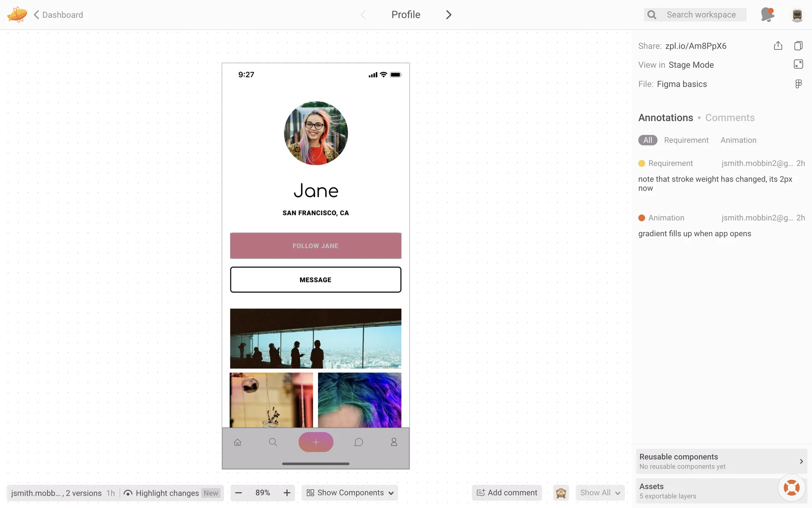Click the Add comment button
The image size is (812, 508).
[x=507, y=493]
